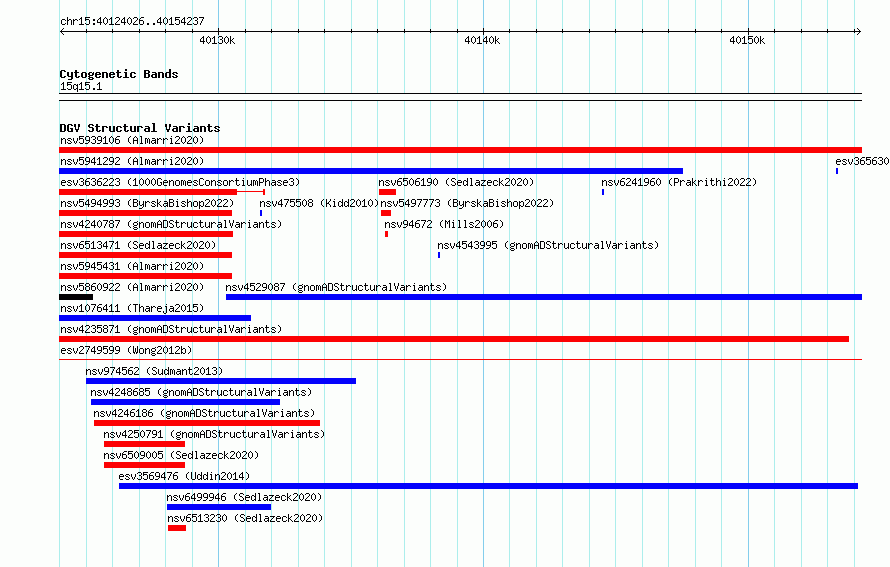
Task: Select nsv4240787 (gnomADStructuralVariants) label
Action: pyautogui.click(x=171, y=224)
